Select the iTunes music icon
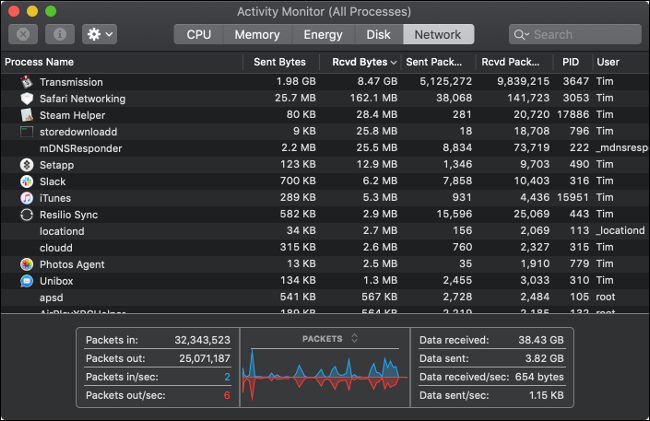This screenshot has height=421, width=650. [27, 198]
